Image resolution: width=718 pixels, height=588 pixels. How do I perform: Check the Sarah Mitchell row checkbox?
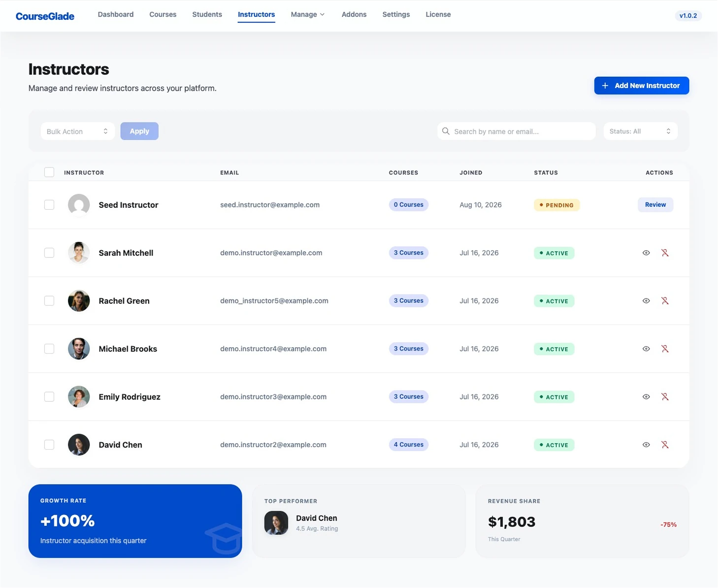click(49, 253)
